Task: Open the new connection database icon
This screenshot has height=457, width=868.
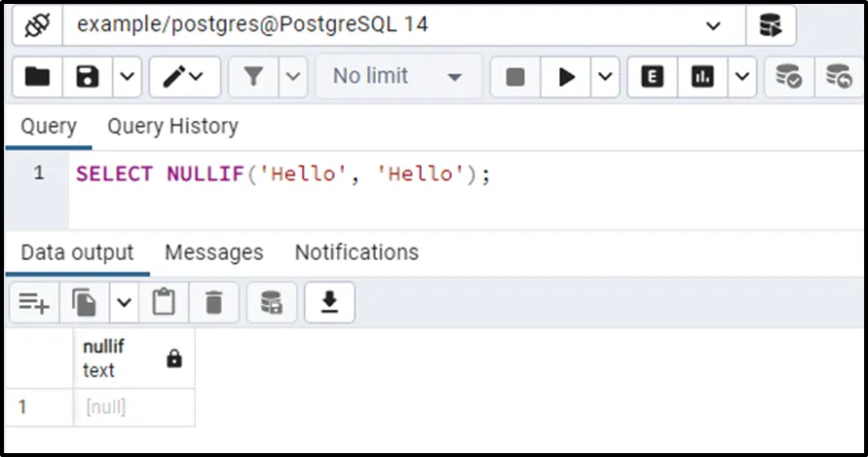Action: click(x=771, y=26)
